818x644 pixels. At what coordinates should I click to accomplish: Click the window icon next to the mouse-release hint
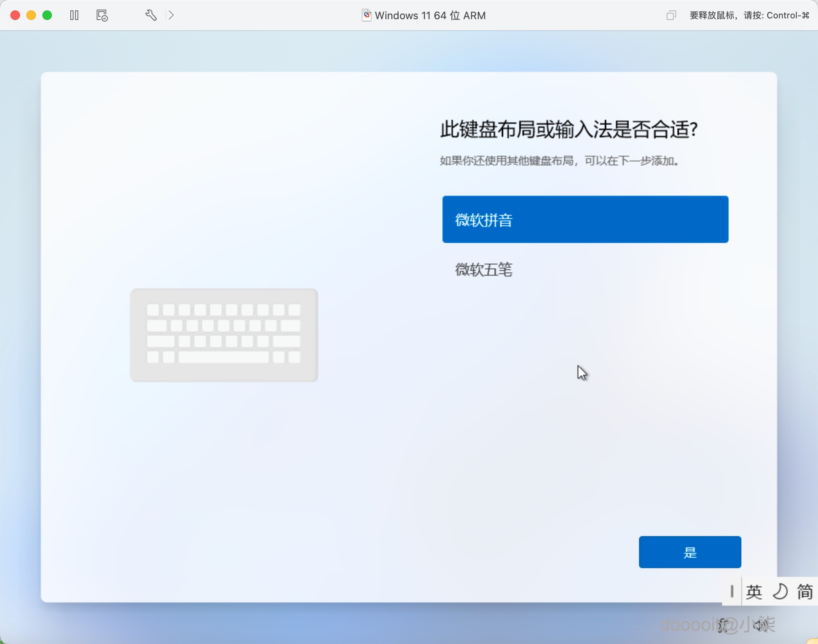coord(671,15)
